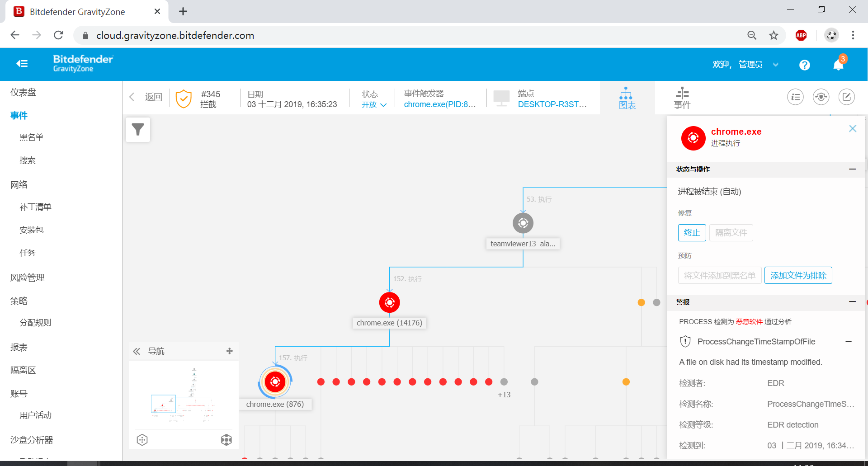
Task: Click the gray node above the +13 label
Action: coord(504,382)
